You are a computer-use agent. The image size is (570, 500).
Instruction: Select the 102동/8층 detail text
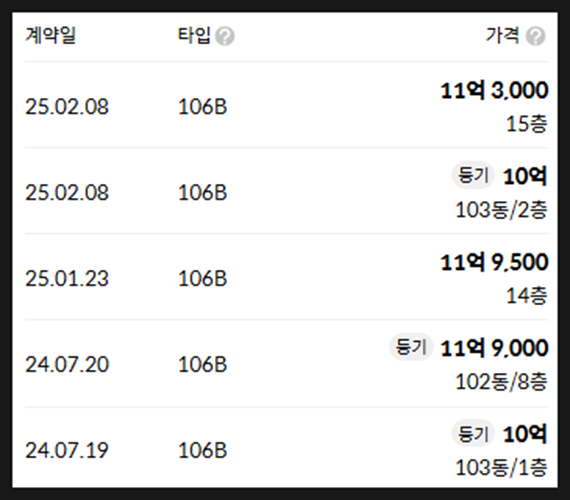[x=501, y=382]
